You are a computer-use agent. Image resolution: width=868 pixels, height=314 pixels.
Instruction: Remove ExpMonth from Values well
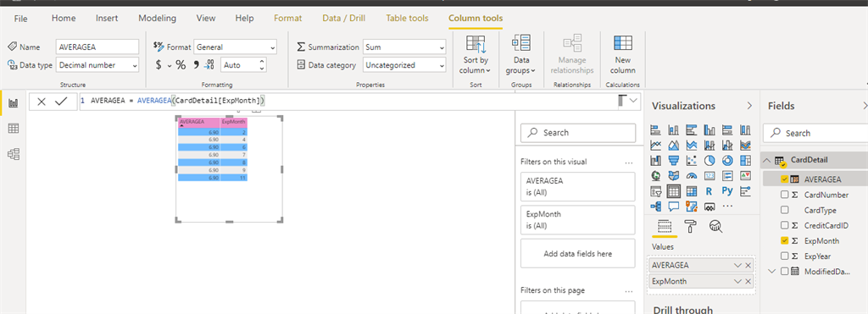pyautogui.click(x=748, y=281)
